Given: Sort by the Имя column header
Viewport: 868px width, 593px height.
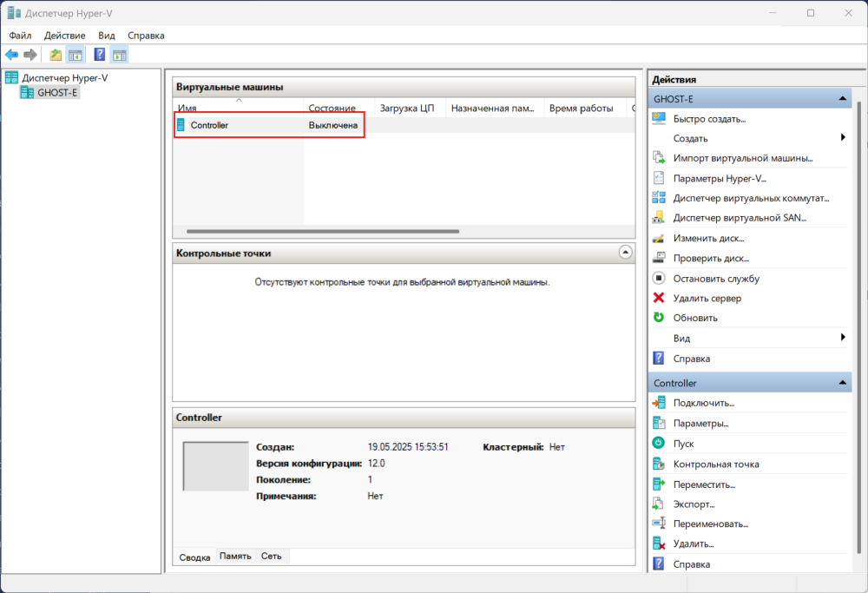Looking at the screenshot, I should tap(239, 108).
